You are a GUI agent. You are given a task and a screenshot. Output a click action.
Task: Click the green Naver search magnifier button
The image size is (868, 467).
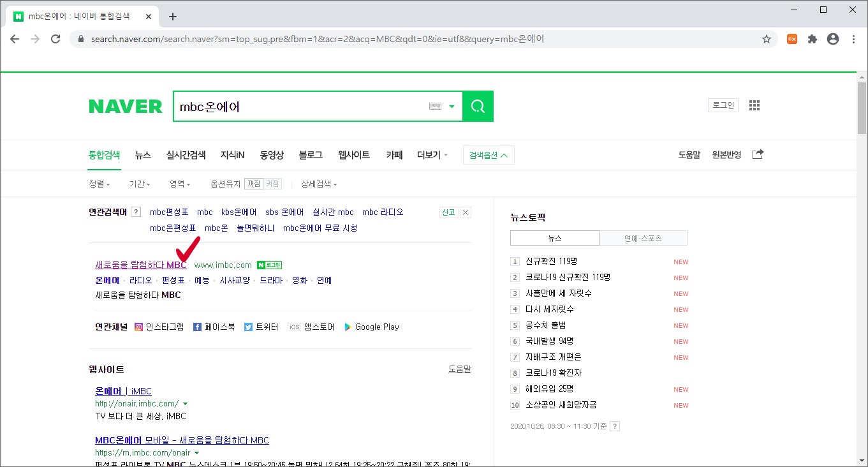(x=478, y=106)
